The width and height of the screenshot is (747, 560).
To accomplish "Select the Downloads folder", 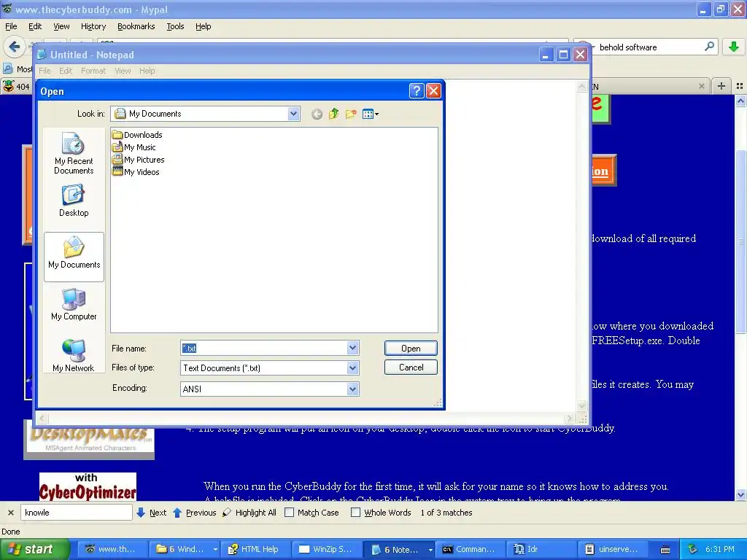I will (x=137, y=135).
